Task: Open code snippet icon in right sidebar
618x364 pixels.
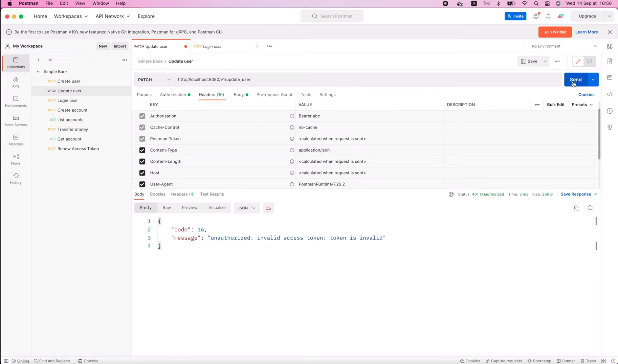Action: click(610, 94)
